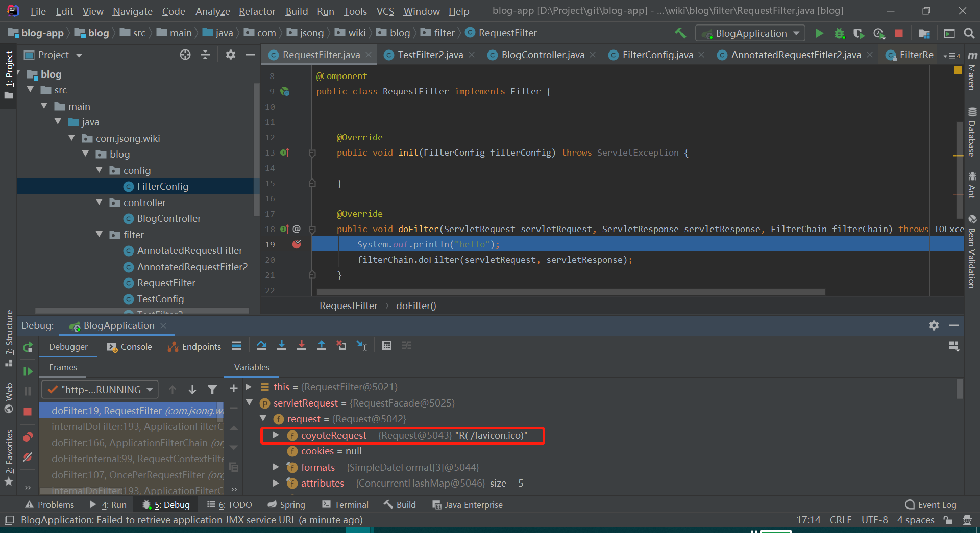Filter frames with funnel icon
Screen dimensions: 980x533
pos(212,390)
